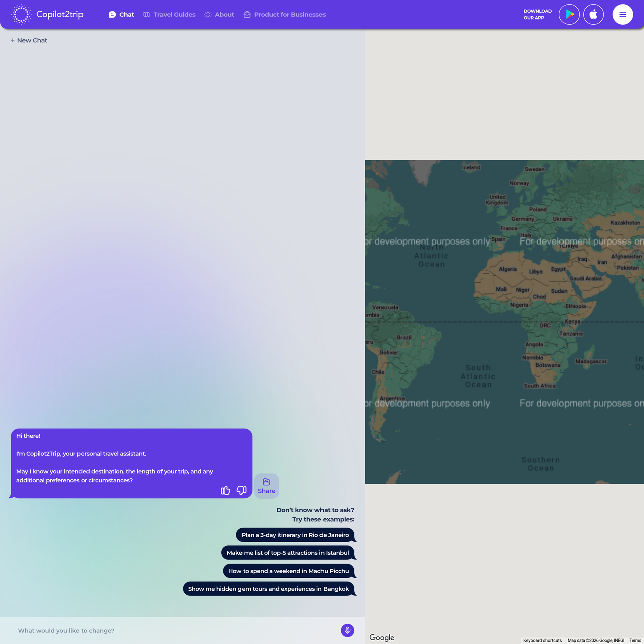
Task: Open the Chat nav item
Action: tap(121, 15)
